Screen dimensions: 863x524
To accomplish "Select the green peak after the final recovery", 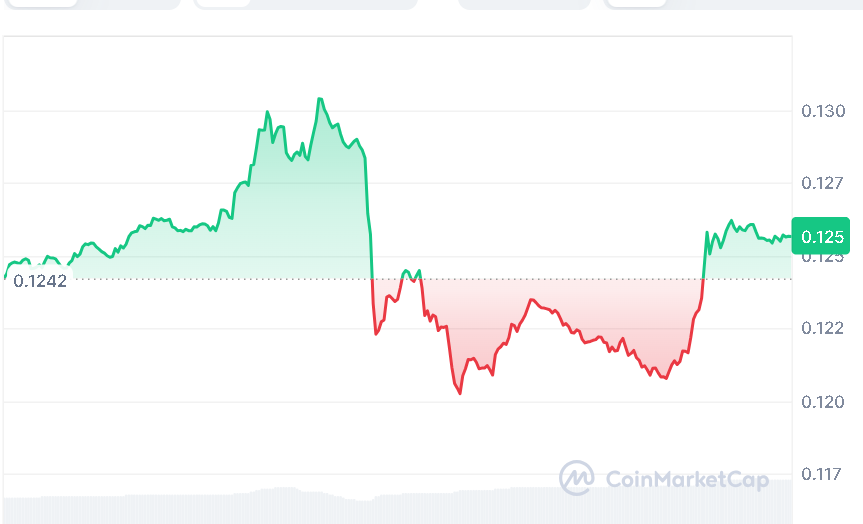I will point(732,221).
